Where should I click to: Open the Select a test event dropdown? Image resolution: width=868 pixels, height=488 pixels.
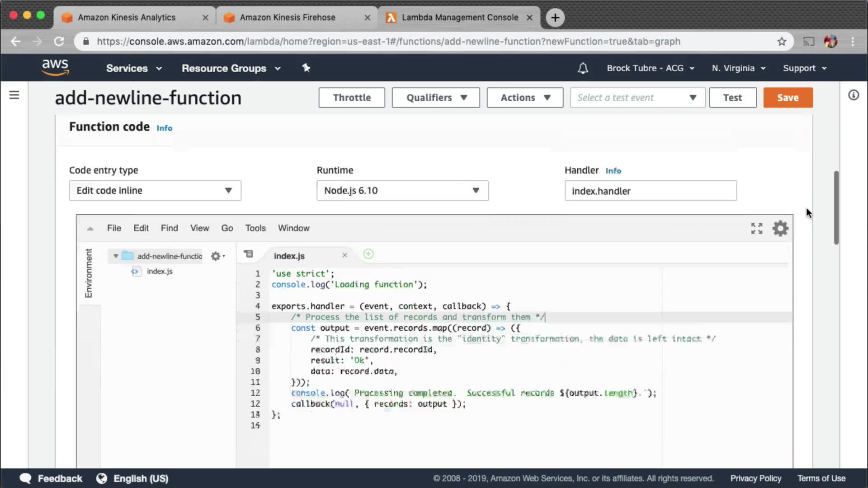[637, 98]
